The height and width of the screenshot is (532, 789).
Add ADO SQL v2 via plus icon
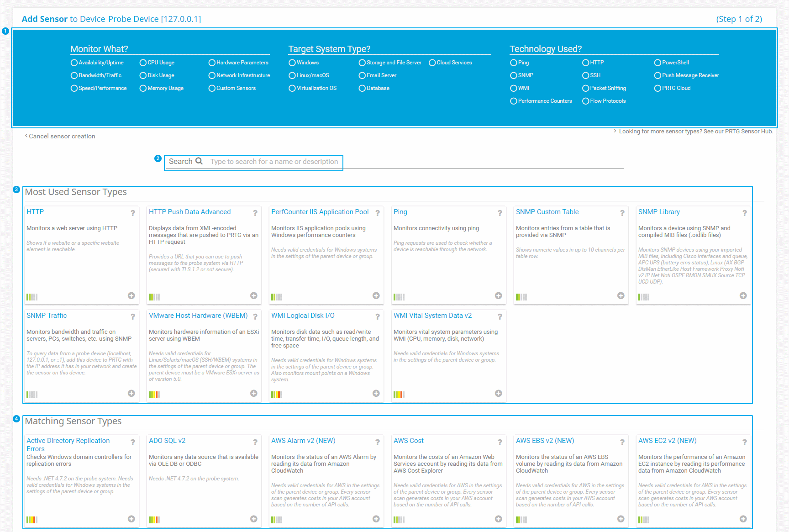pyautogui.click(x=253, y=519)
